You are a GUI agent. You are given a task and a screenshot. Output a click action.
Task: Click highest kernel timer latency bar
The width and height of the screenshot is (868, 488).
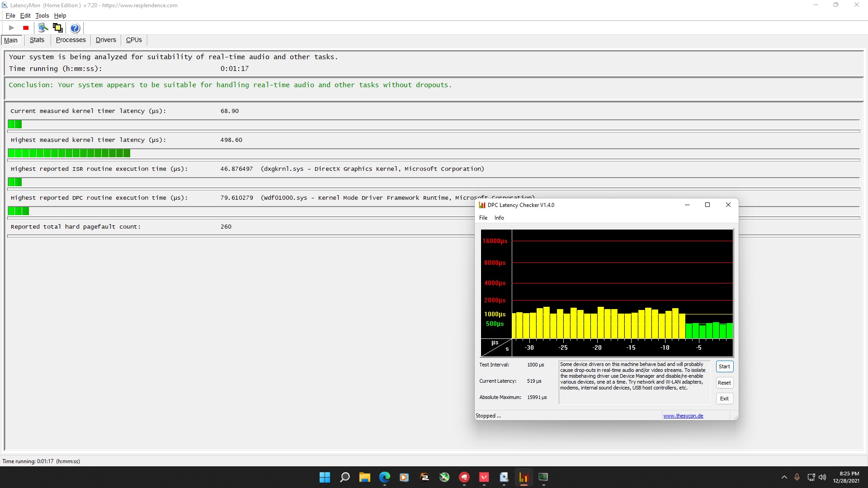click(x=69, y=153)
